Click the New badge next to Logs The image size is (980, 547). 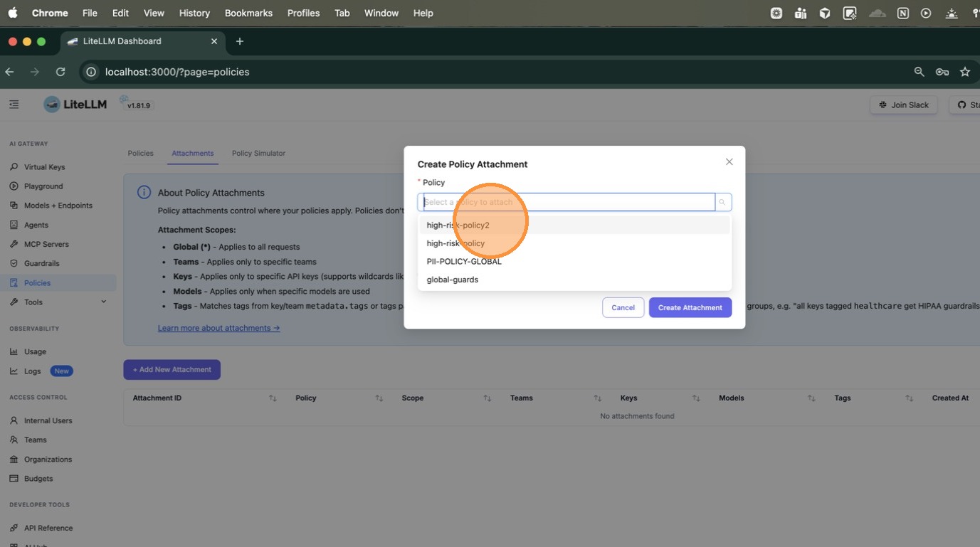[62, 371]
